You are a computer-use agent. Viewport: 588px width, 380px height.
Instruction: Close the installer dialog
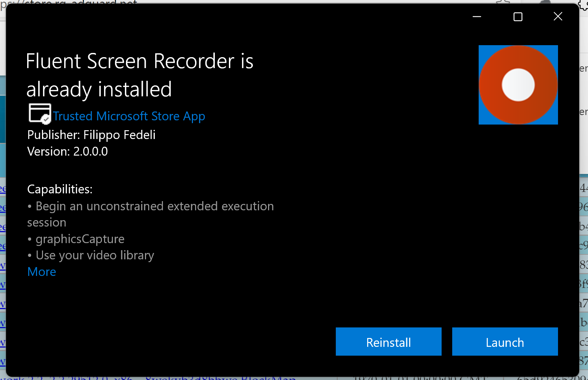click(x=558, y=17)
